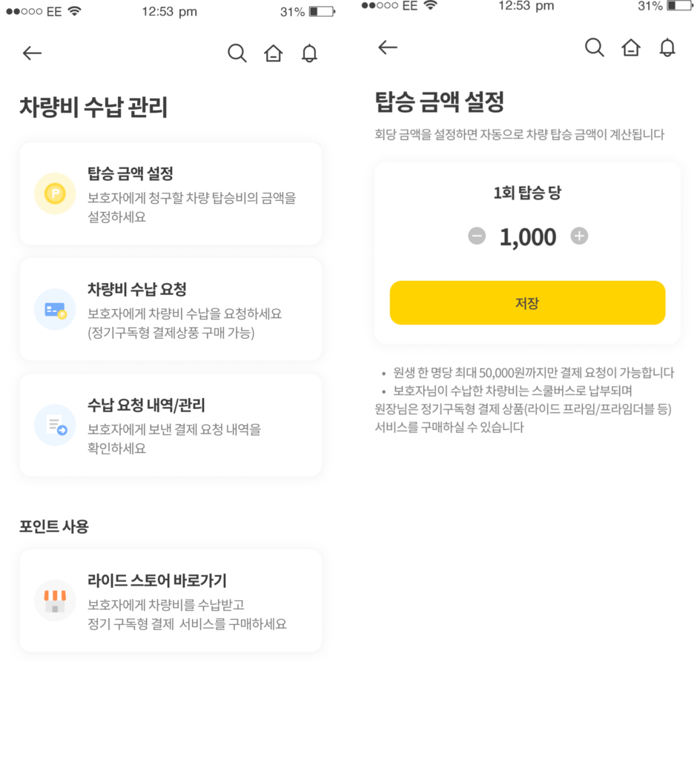
Task: Open notifications on 탑승 금액 설정 screen
Action: coord(667,47)
